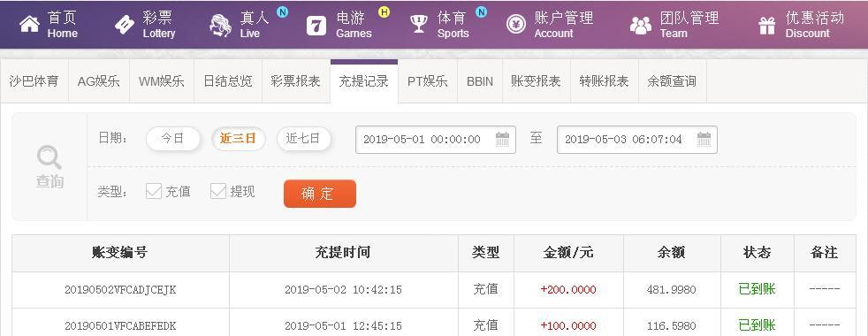The width and height of the screenshot is (868, 336).
Task: Click the Games seven icon
Action: point(316,26)
